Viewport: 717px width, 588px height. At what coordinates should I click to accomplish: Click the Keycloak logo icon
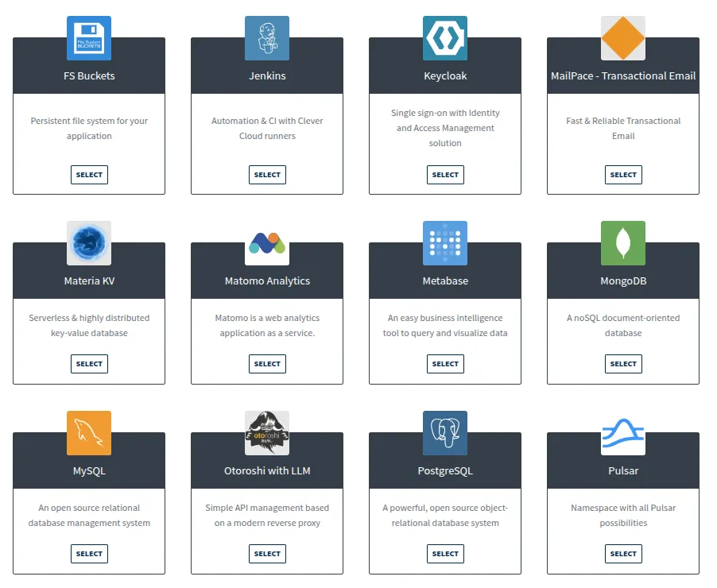(x=445, y=38)
